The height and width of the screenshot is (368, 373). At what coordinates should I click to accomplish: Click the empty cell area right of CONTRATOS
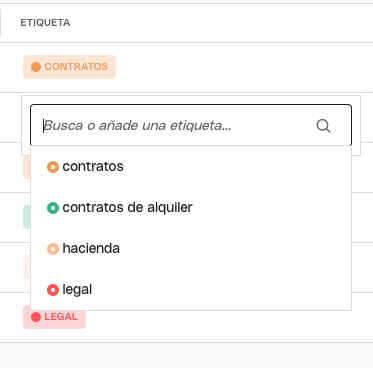[x=243, y=67]
